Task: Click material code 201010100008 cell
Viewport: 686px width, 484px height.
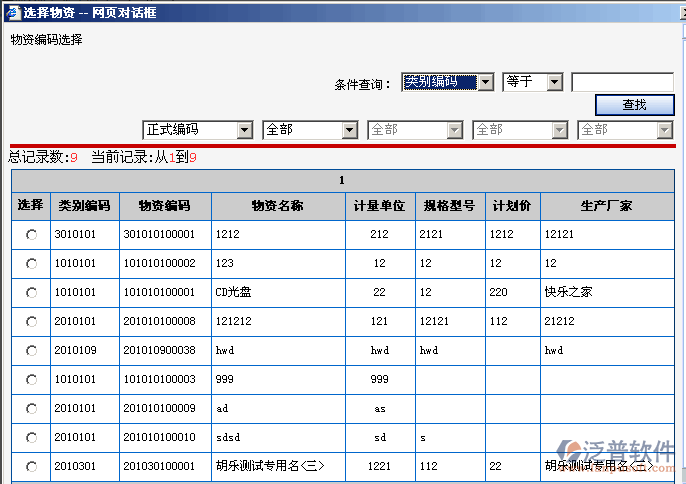Action: (160, 322)
